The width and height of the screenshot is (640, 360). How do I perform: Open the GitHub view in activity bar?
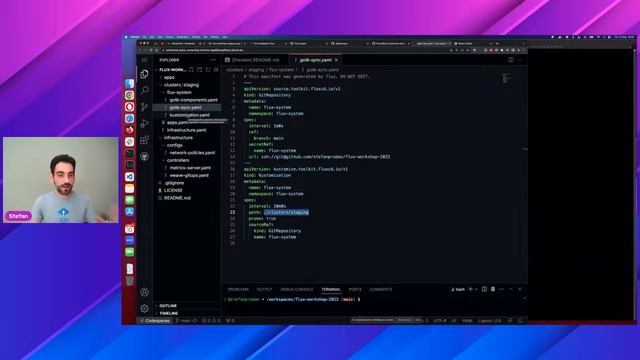coord(144,156)
